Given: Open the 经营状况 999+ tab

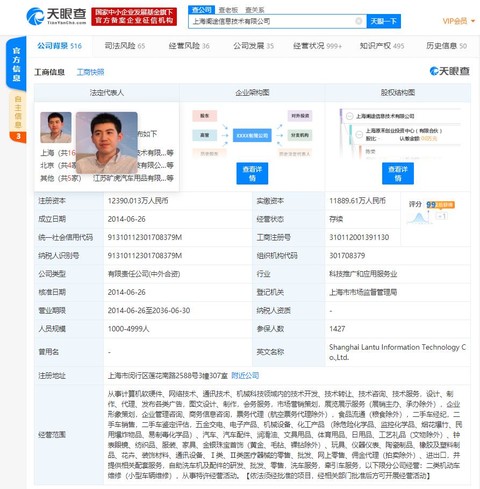Looking at the screenshot, I should (x=317, y=46).
